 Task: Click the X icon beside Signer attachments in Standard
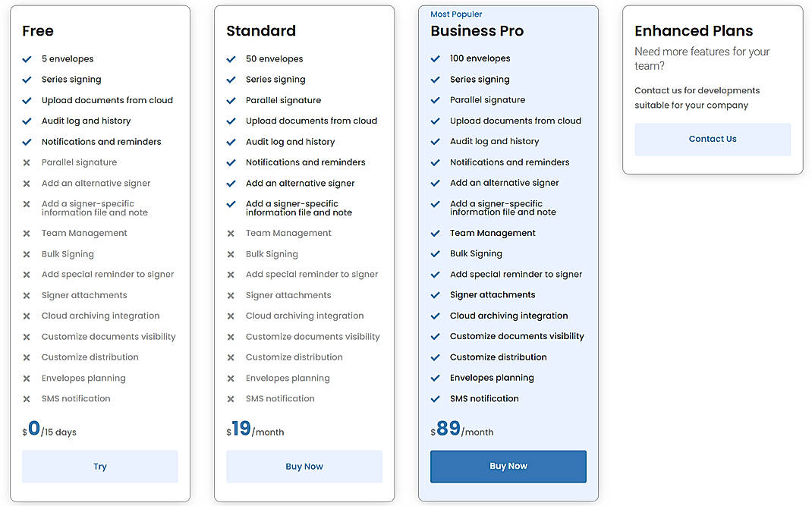(x=231, y=295)
